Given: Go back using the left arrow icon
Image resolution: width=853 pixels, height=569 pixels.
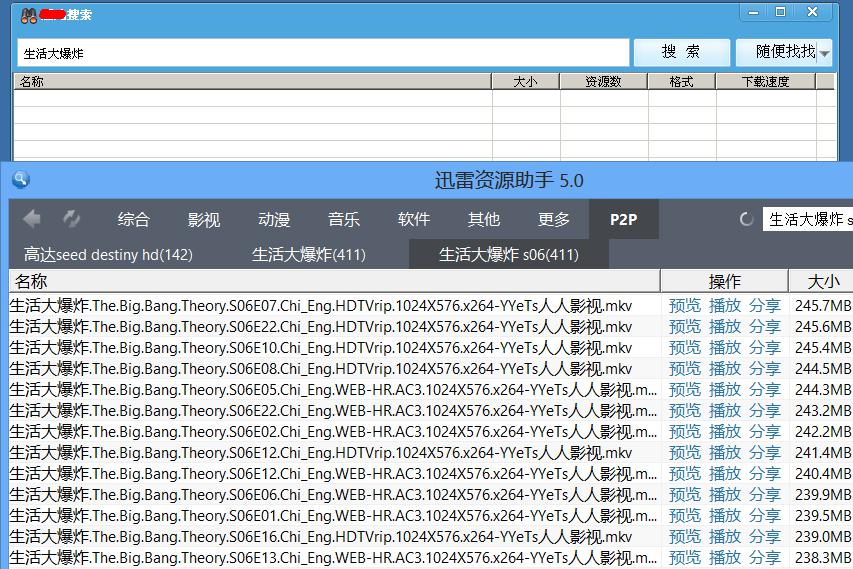Looking at the screenshot, I should pos(32,219).
